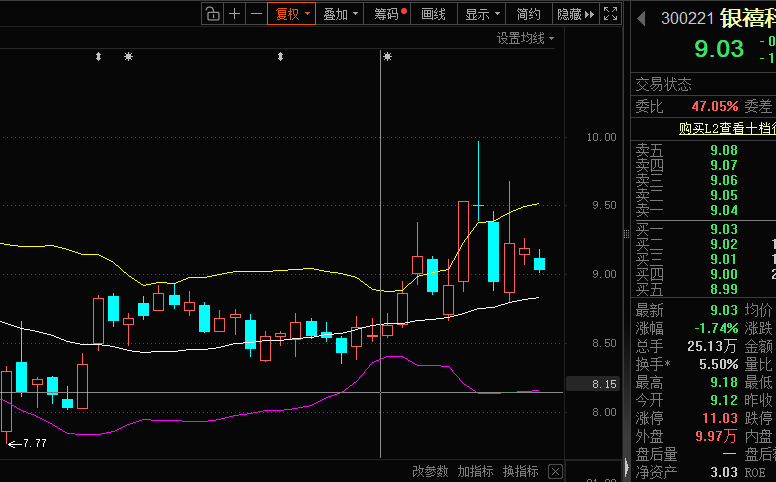Open the 显示 dropdown menu
Screen dimensions: 776x482
pyautogui.click(x=482, y=14)
